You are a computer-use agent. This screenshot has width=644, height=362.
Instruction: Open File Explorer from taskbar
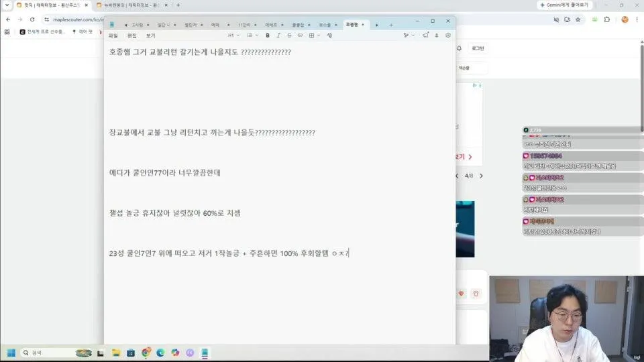116,353
